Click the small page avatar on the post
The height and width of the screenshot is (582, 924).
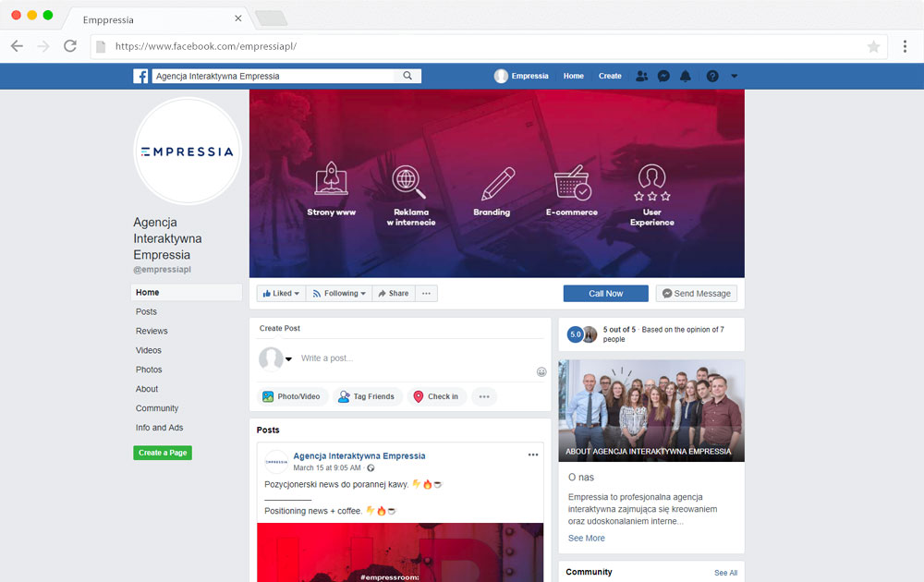[x=276, y=461]
